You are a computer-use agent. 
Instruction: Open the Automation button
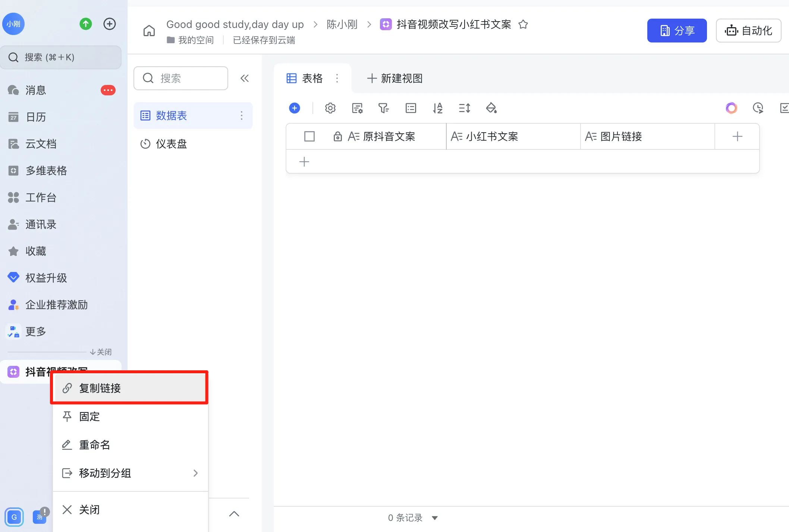748,31
